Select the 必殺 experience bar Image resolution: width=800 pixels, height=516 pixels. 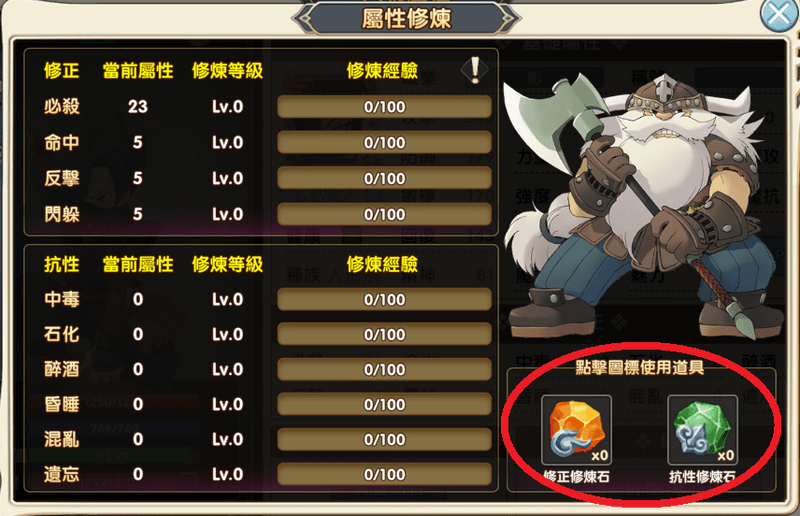coord(384,107)
